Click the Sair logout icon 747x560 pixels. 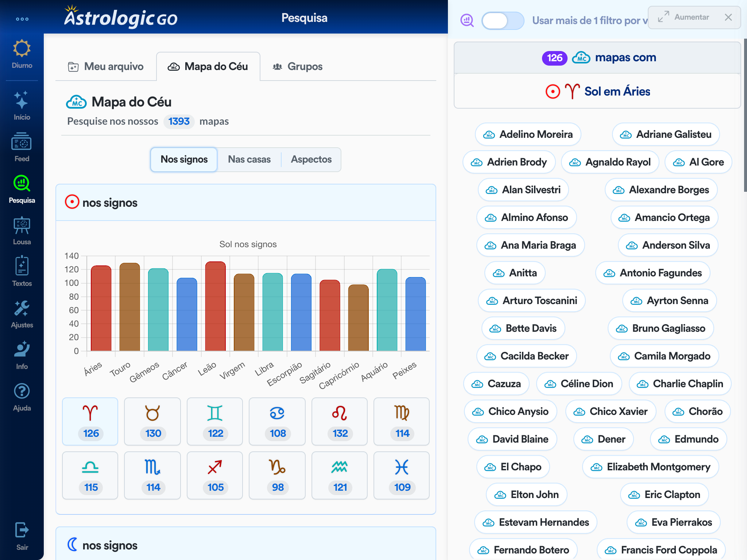pos(22,536)
